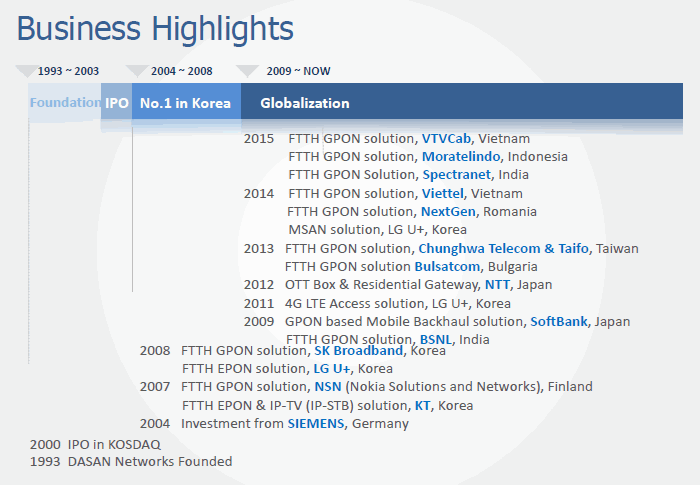Click the 4G LTE Access solution line
Screen dimensions: 700x485
(x=397, y=304)
